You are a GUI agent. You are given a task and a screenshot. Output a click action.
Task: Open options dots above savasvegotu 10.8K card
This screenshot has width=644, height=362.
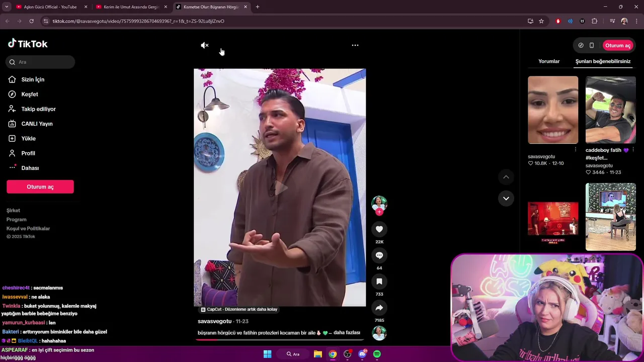(x=576, y=150)
